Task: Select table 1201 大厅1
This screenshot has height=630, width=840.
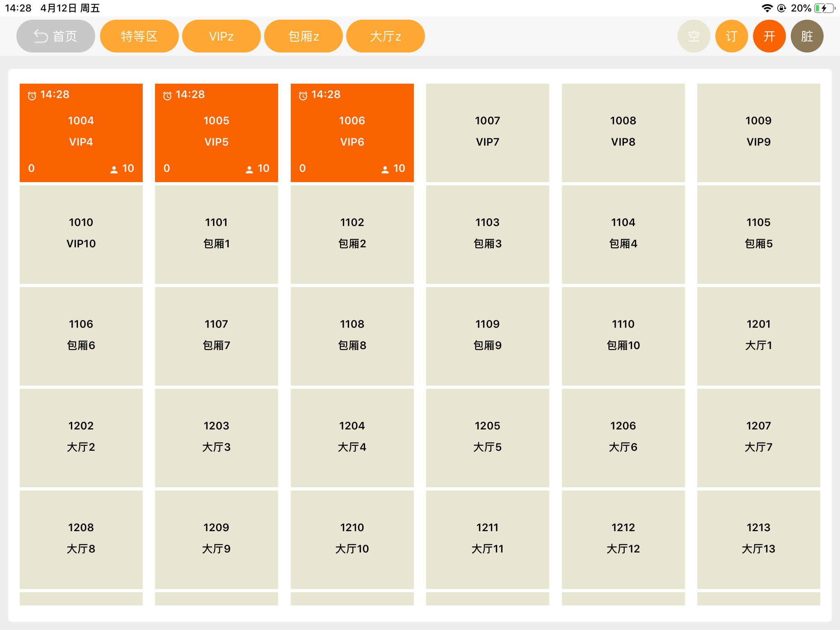Action: tap(758, 336)
